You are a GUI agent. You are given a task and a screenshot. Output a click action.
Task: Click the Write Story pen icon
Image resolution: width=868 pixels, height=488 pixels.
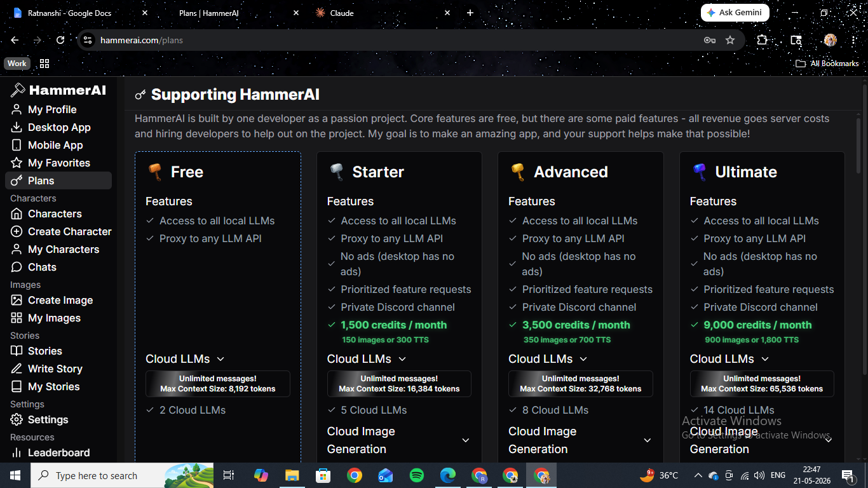click(17, 369)
